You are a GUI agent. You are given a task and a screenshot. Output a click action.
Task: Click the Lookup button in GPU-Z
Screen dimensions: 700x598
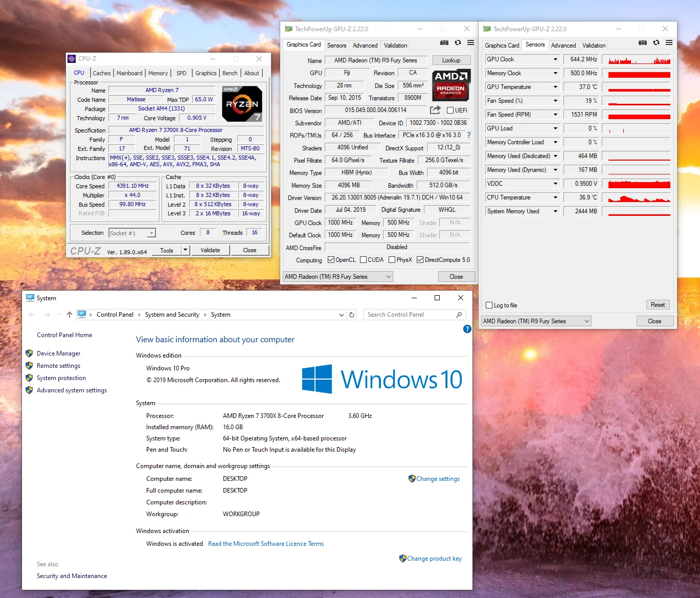[451, 60]
